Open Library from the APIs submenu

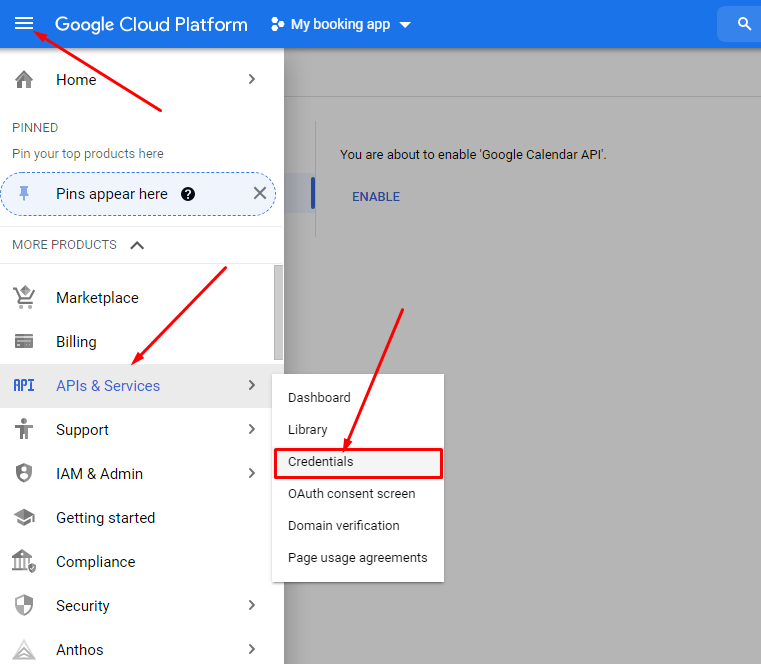tap(358, 430)
